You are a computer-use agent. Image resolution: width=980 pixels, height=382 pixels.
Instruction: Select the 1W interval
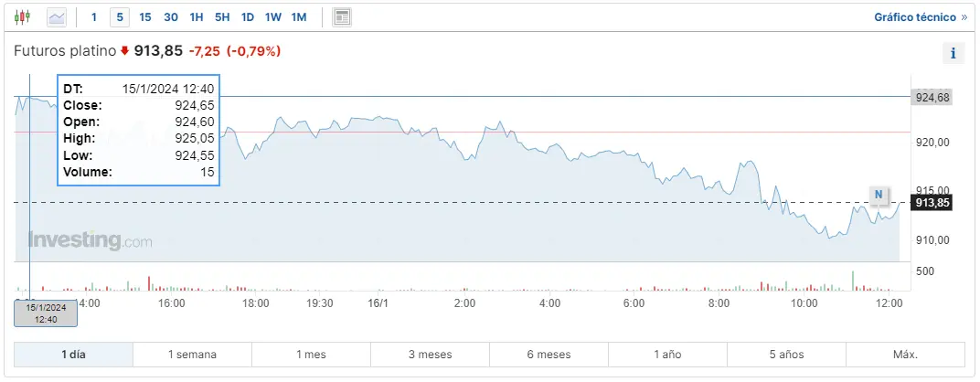(273, 17)
